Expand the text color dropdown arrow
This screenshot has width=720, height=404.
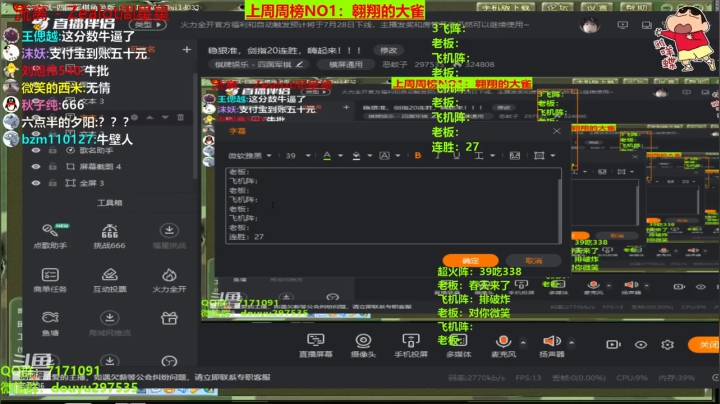[340, 156]
